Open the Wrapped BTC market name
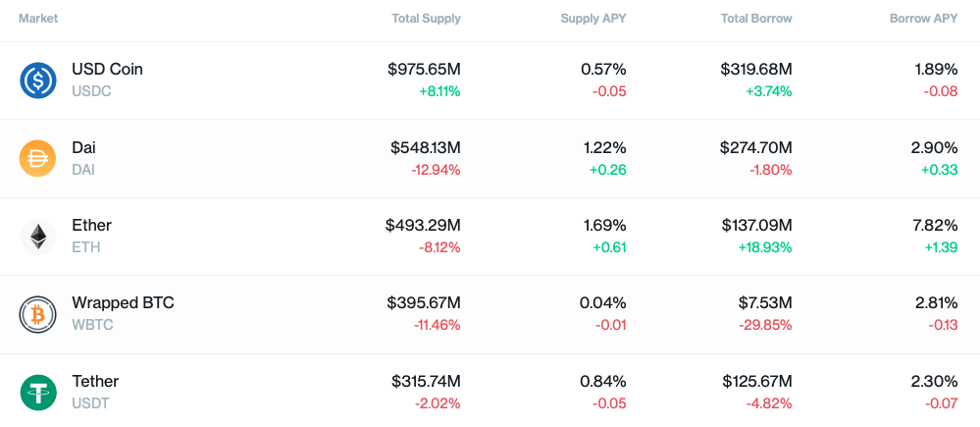The height and width of the screenshot is (427, 980). click(x=124, y=303)
